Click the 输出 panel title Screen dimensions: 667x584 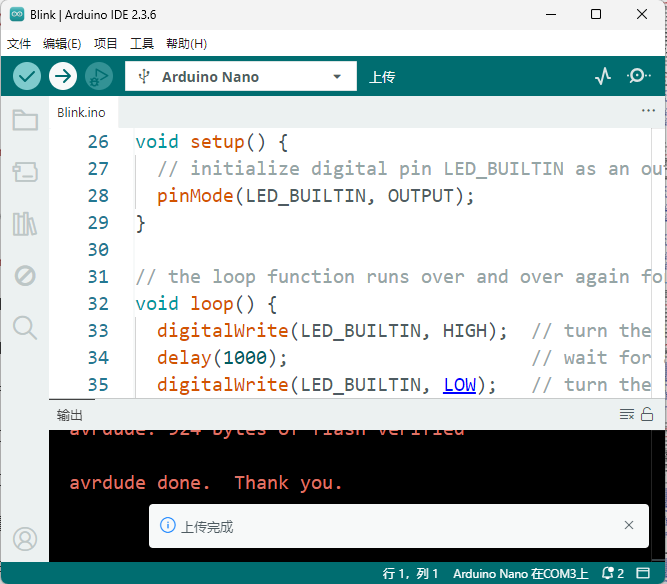[x=69, y=415]
